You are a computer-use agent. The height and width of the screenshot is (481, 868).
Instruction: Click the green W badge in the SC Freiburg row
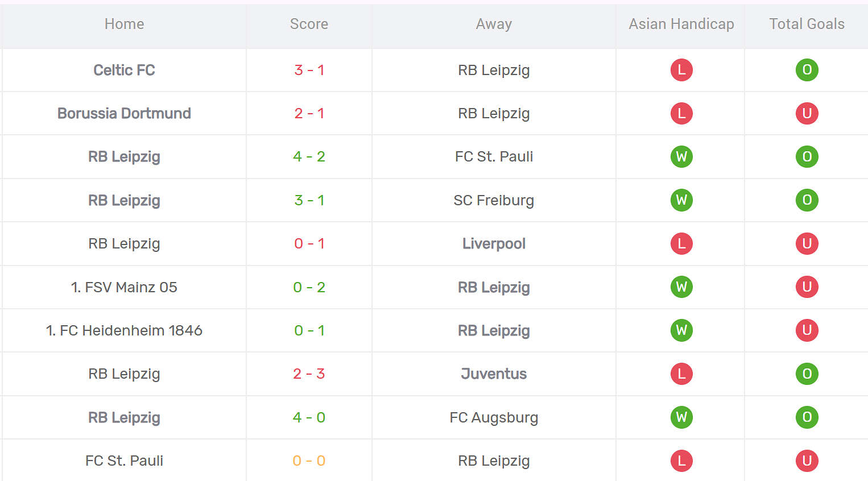(681, 200)
